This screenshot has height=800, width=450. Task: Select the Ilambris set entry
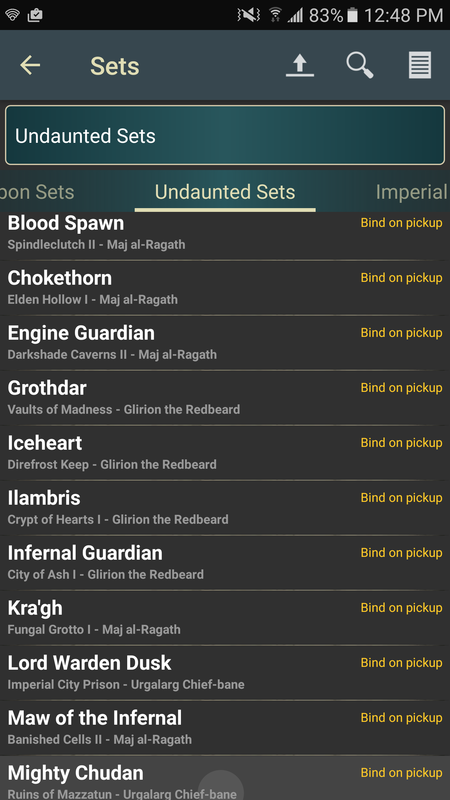(x=225, y=508)
